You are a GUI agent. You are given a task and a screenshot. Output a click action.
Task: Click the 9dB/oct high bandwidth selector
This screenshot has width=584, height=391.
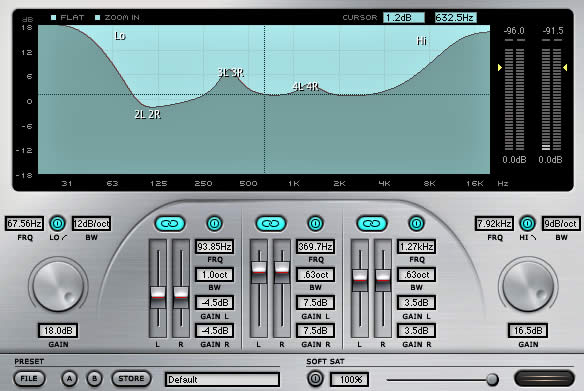[x=561, y=223]
